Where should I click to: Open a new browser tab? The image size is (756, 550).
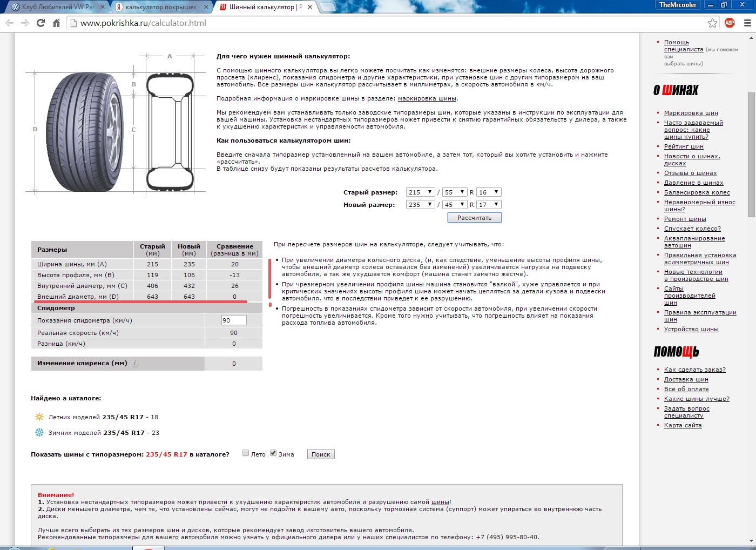tap(328, 7)
